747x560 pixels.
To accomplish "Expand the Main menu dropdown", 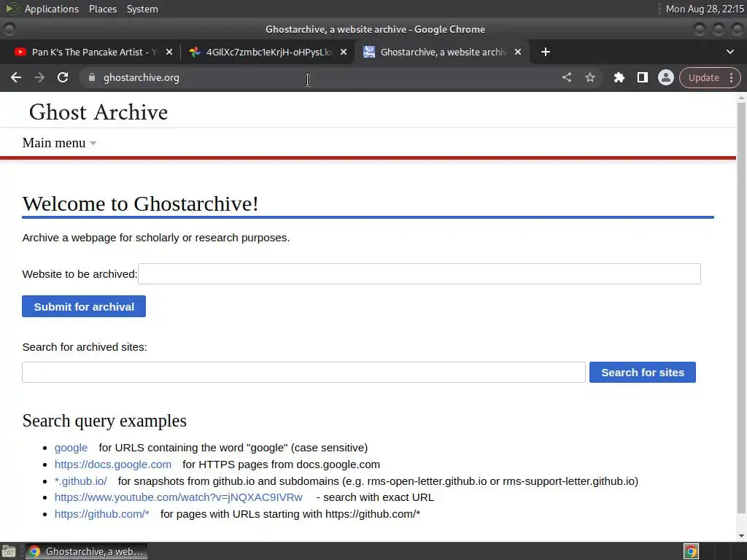I will [x=59, y=143].
